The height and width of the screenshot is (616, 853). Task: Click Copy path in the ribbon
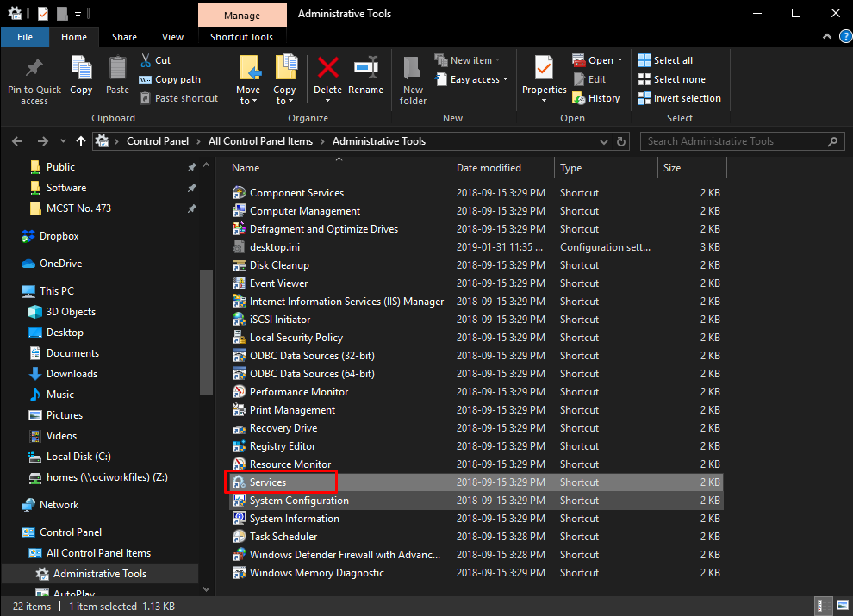pyautogui.click(x=171, y=79)
